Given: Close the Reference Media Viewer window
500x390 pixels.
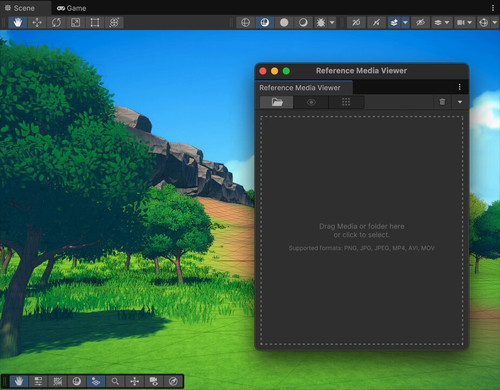Looking at the screenshot, I should pyautogui.click(x=263, y=71).
